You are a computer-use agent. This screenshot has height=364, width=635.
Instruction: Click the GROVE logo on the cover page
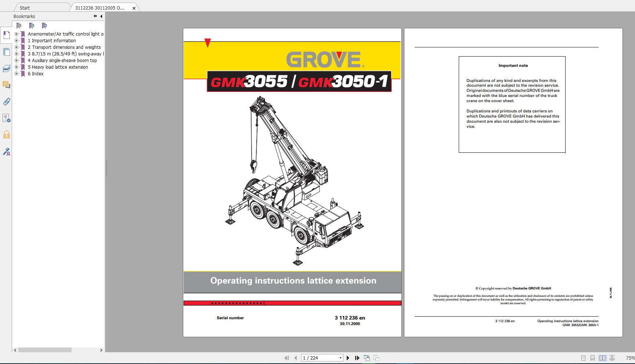(325, 60)
